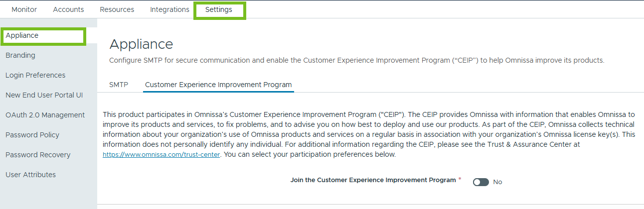The image size is (644, 209).
Task: Open New End User Portal UI
Action: click(x=44, y=95)
